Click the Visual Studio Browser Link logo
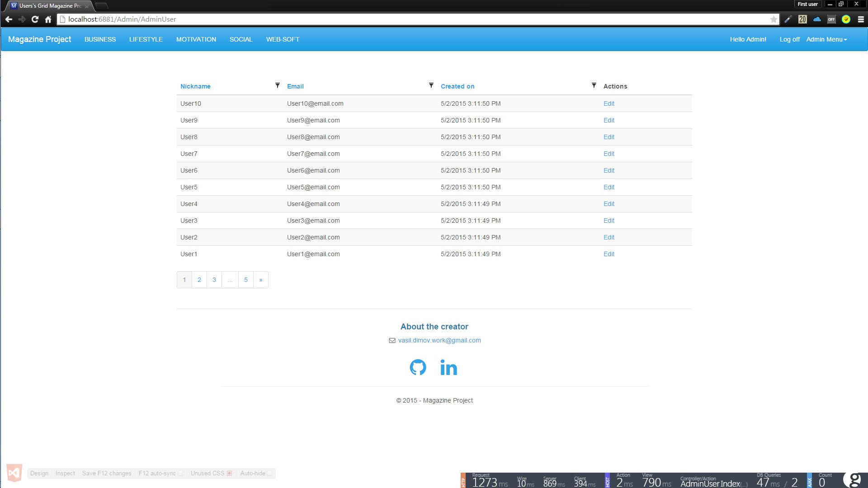Viewport: 868px width, 488px height. pos(14,473)
